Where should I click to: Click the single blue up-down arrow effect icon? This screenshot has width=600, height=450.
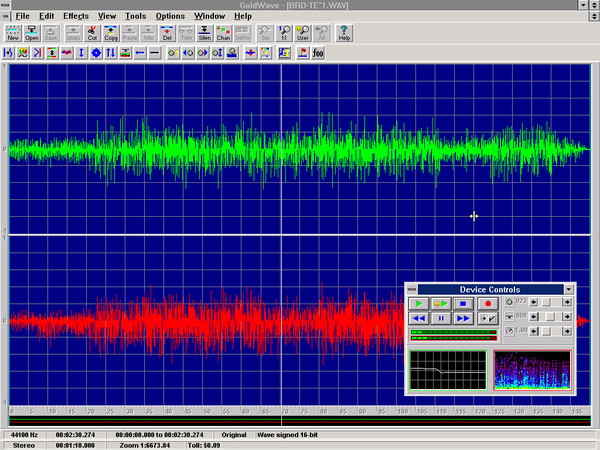[x=81, y=53]
